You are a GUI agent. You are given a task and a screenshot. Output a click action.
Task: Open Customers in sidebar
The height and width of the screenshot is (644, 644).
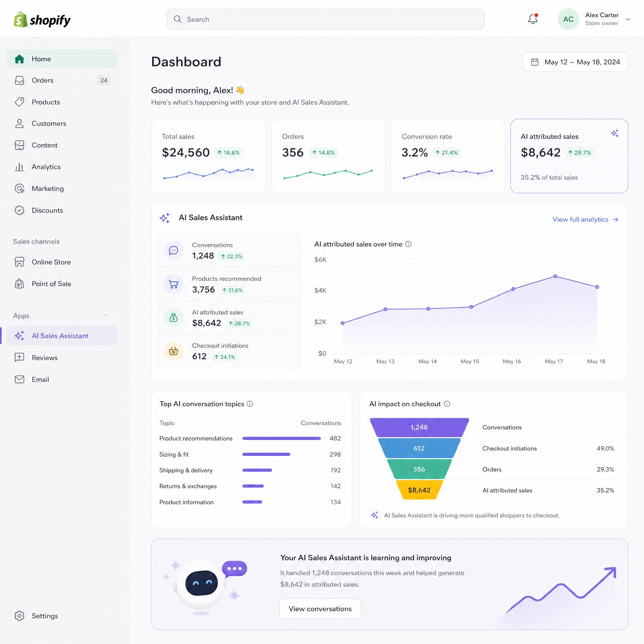tap(62, 124)
